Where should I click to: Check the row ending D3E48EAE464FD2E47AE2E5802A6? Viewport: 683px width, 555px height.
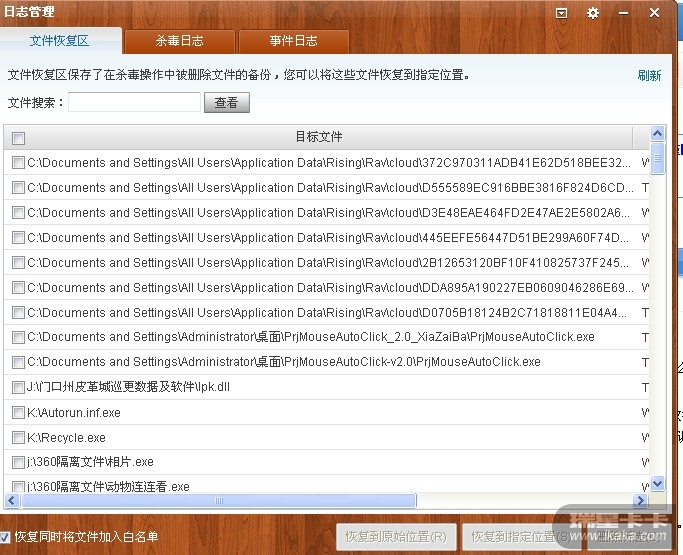(x=18, y=213)
